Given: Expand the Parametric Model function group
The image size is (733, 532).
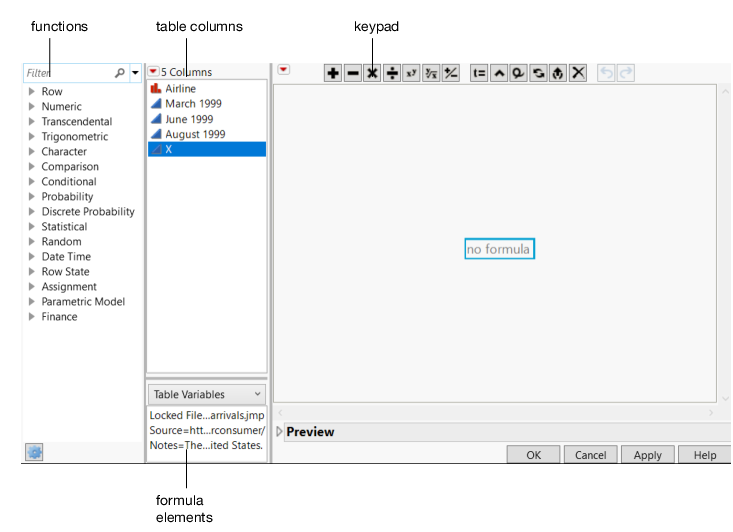Looking at the screenshot, I should pos(32,302).
